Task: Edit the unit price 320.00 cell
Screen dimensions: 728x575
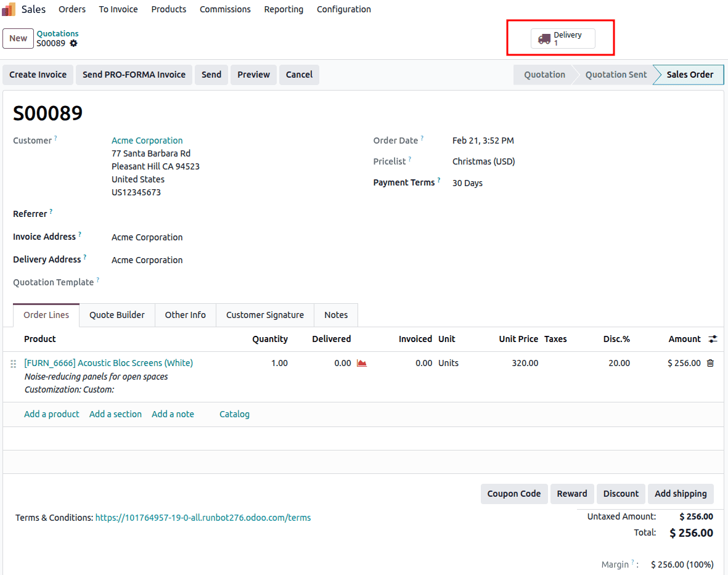Action: click(525, 363)
